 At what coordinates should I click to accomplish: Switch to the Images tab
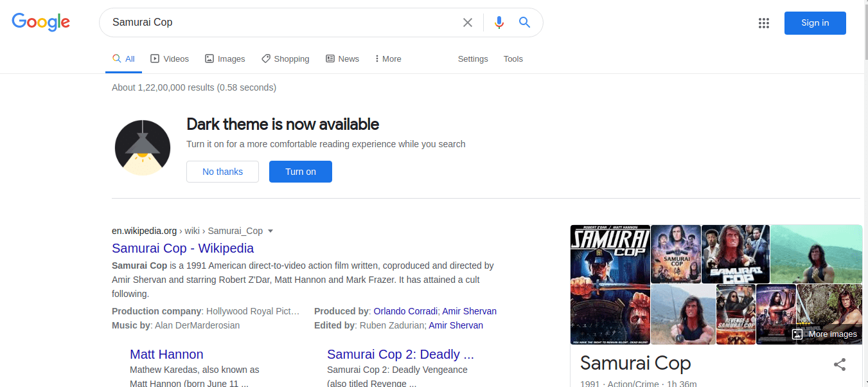tap(225, 59)
